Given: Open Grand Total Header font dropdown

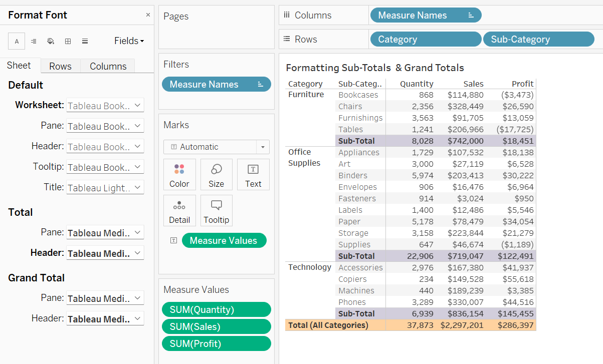Looking at the screenshot, I should (x=105, y=319).
